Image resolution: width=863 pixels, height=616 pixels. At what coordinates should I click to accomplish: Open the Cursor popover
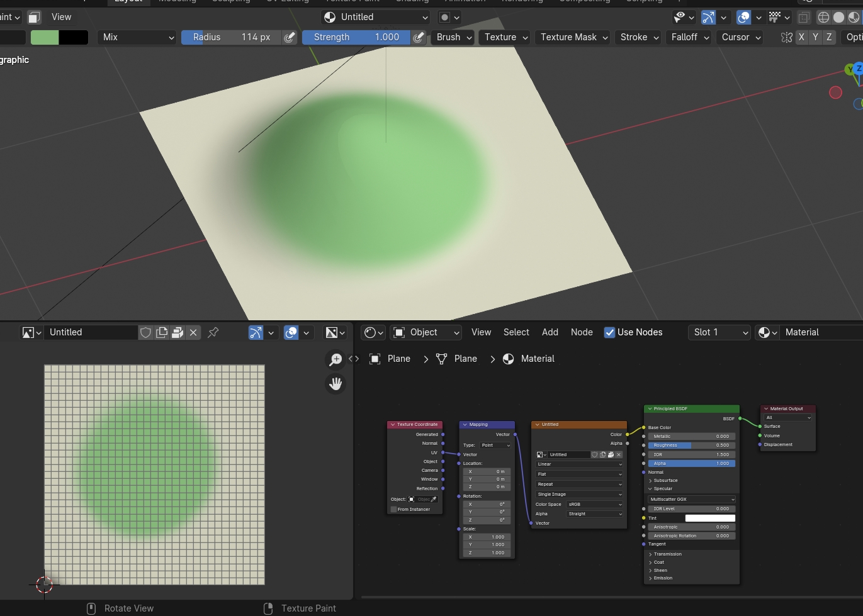[740, 37]
